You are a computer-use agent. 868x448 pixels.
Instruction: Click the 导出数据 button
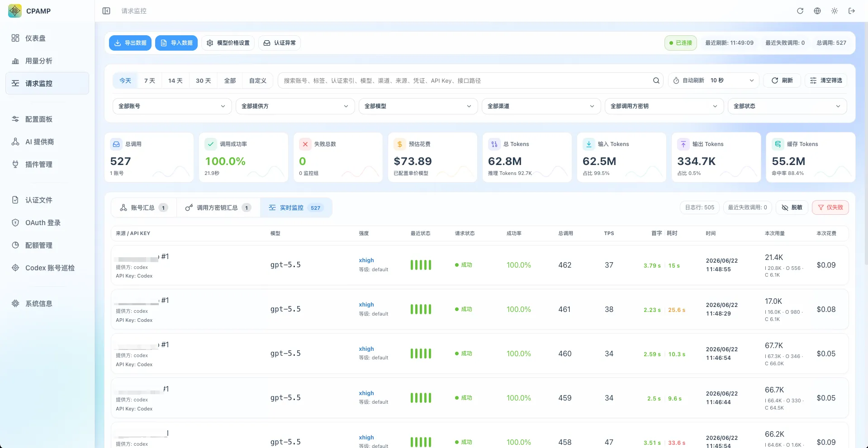click(x=130, y=43)
